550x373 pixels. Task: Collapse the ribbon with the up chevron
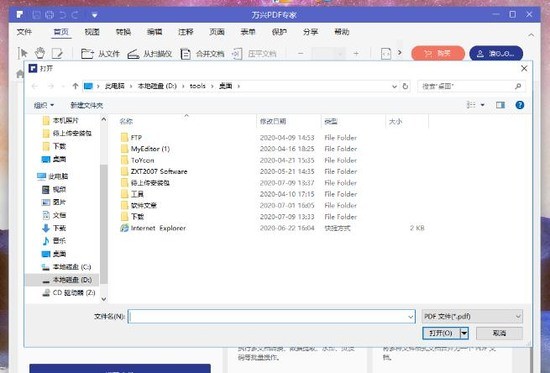pyautogui.click(x=531, y=35)
